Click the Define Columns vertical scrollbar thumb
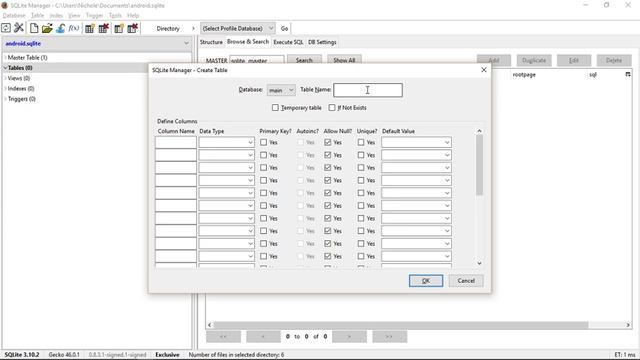 tap(479, 165)
